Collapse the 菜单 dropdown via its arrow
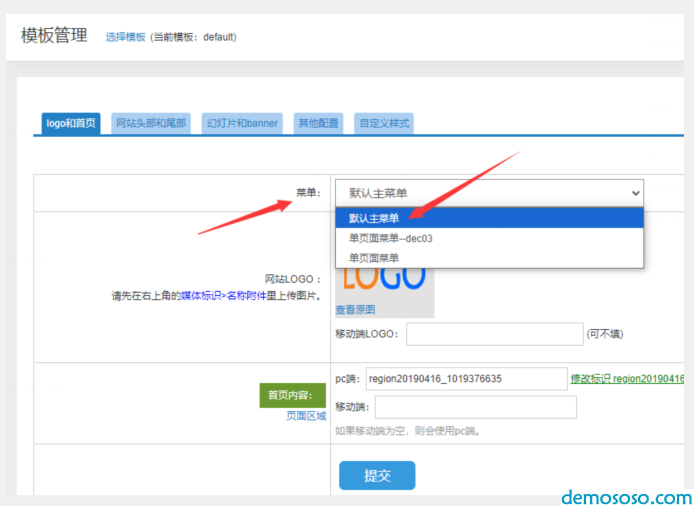Screen dimensions: 694x506 (x=634, y=193)
